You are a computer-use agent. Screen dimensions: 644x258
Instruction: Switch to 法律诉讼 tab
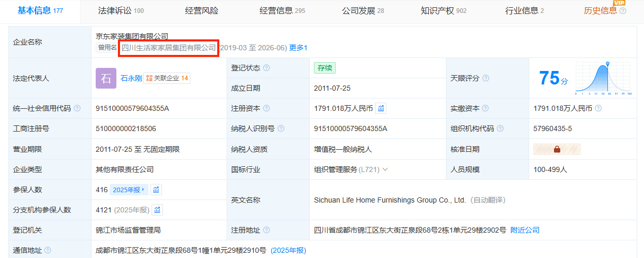point(121,10)
